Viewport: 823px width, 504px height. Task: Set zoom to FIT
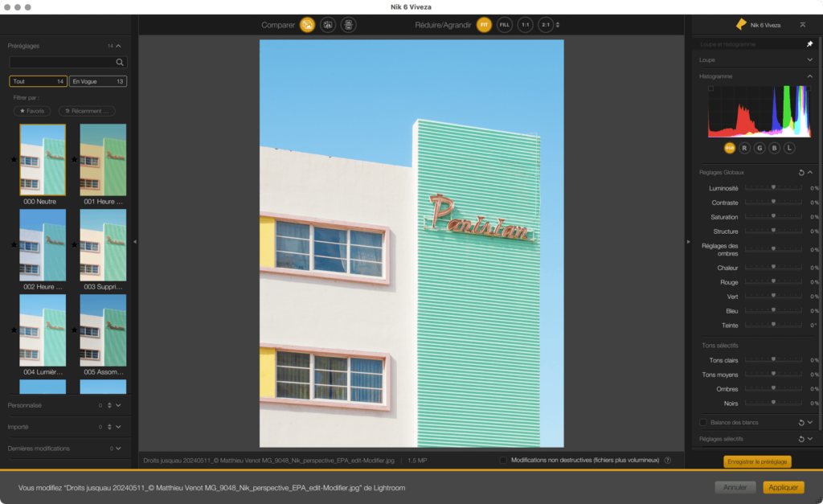click(x=484, y=25)
